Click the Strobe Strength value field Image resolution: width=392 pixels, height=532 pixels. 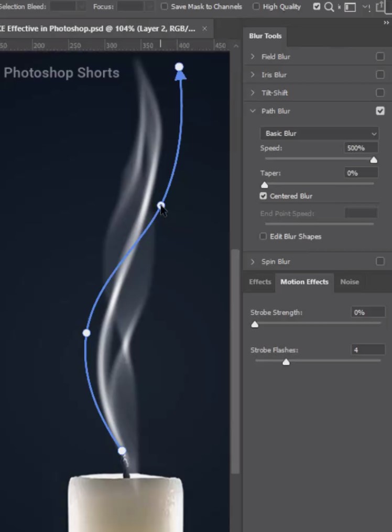[367, 312]
